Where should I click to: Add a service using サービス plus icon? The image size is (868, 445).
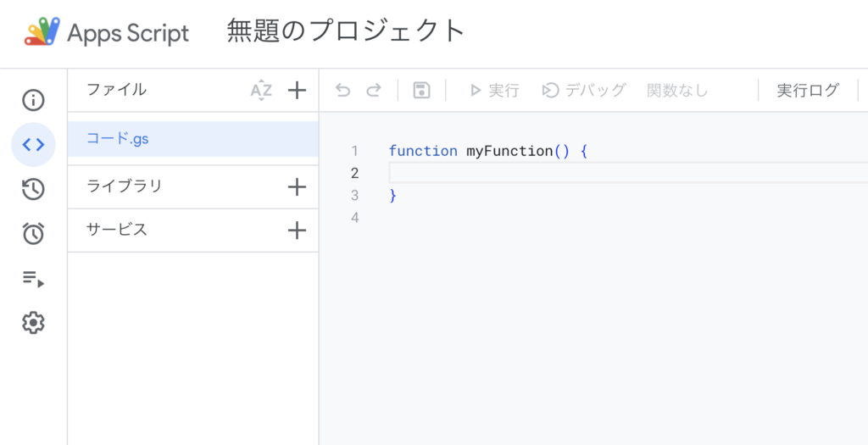pyautogui.click(x=297, y=231)
